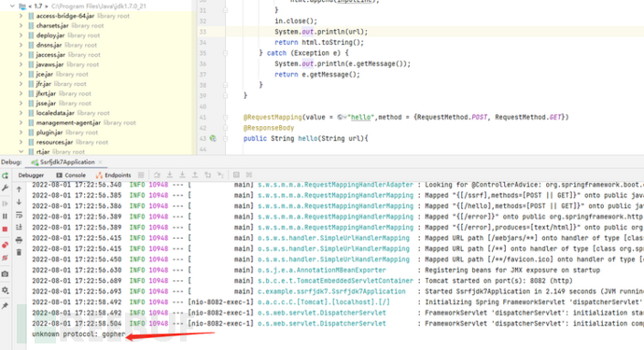644x350 pixels.
Task: Toggle scroll to end of console
Action: (x=19, y=227)
